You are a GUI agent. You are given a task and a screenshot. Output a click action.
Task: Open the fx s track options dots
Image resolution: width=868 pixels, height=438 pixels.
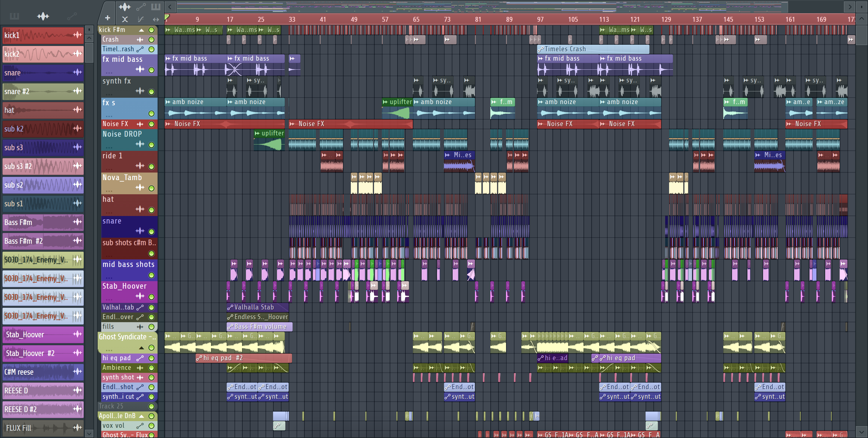(x=109, y=116)
